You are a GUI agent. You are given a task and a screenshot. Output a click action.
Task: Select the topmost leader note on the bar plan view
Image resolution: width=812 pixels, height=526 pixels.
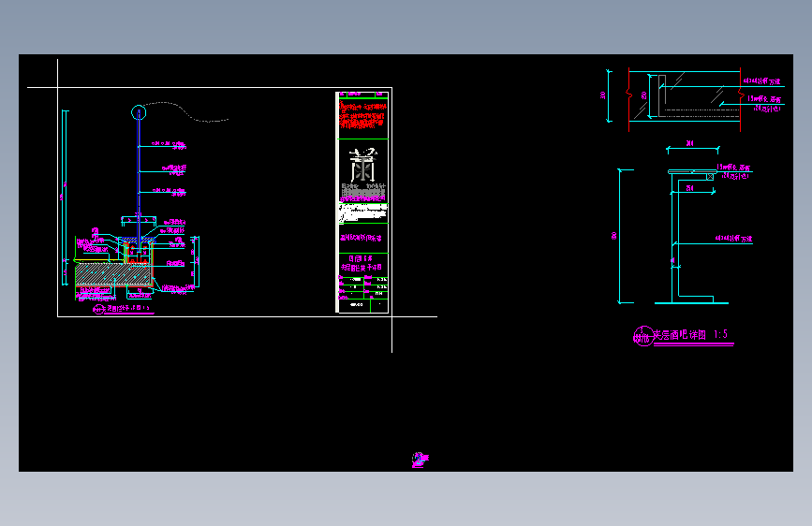click(x=761, y=81)
